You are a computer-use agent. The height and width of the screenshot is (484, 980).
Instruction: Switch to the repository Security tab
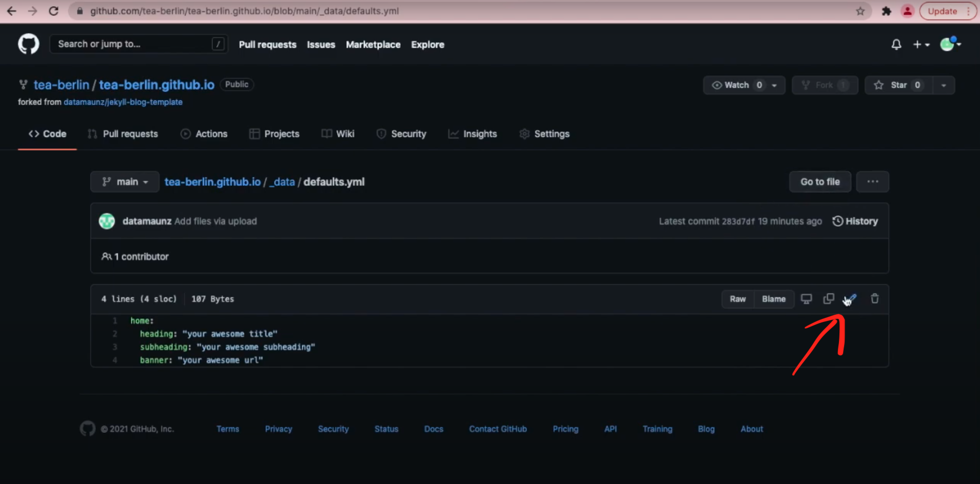tap(401, 134)
